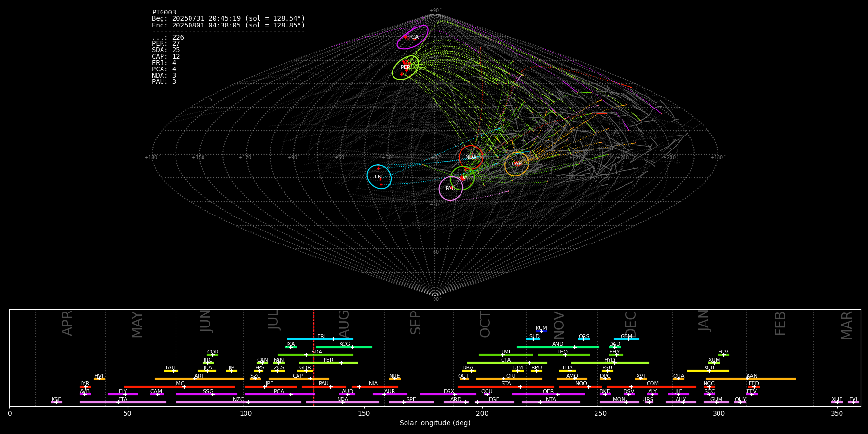Image resolution: width=868 pixels, height=434 pixels.
Task: Click the ECV shower label in timeline
Action: tap(723, 352)
